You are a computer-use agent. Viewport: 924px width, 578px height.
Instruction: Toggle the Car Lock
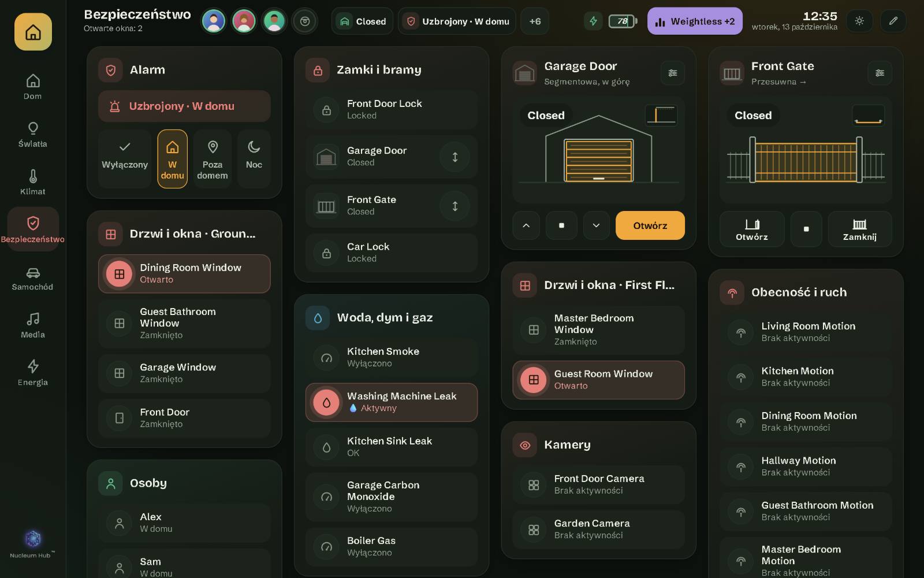392,253
